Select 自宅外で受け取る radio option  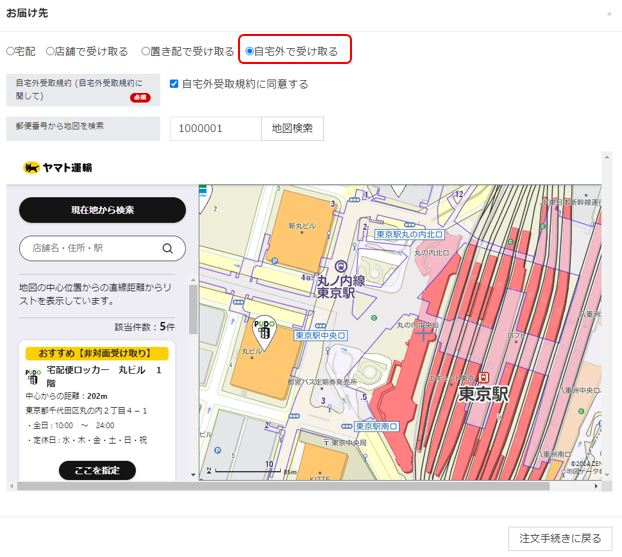point(249,50)
